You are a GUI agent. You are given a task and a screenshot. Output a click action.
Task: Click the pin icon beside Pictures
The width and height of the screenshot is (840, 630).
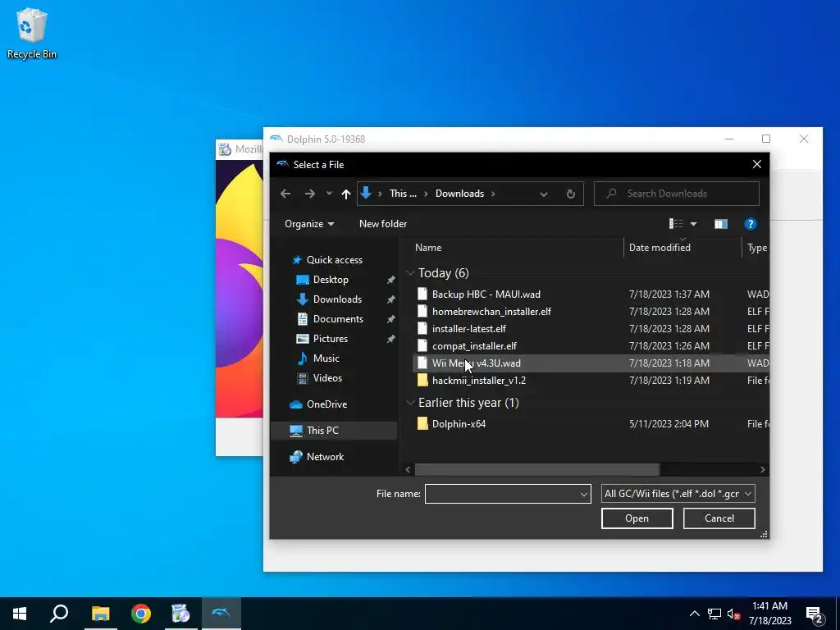click(x=391, y=339)
